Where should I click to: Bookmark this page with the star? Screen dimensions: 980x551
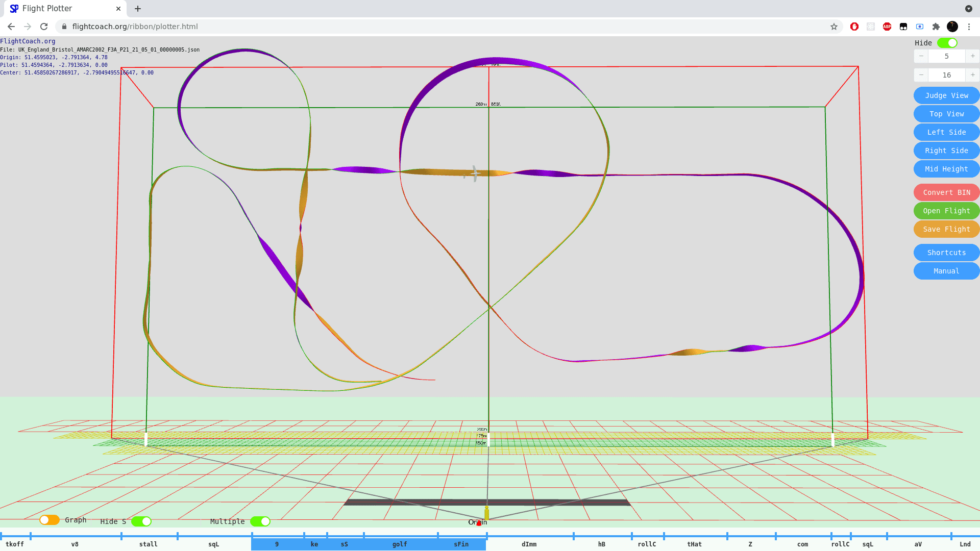[834, 27]
